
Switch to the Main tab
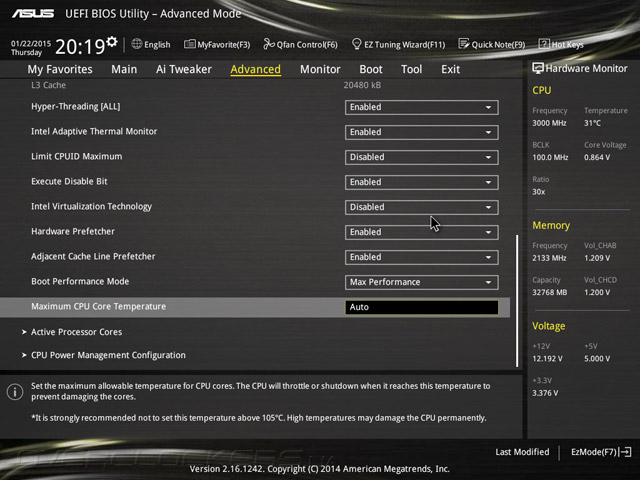tap(124, 69)
